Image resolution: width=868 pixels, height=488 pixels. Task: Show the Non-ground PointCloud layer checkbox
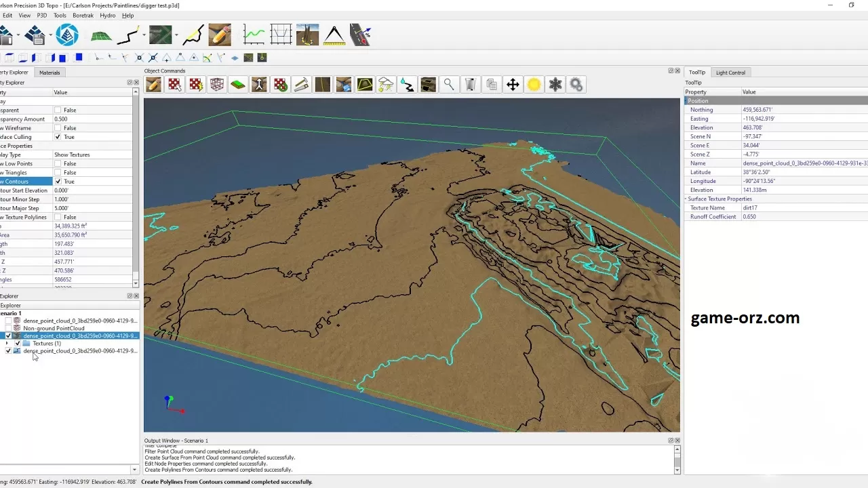pyautogui.click(x=8, y=328)
